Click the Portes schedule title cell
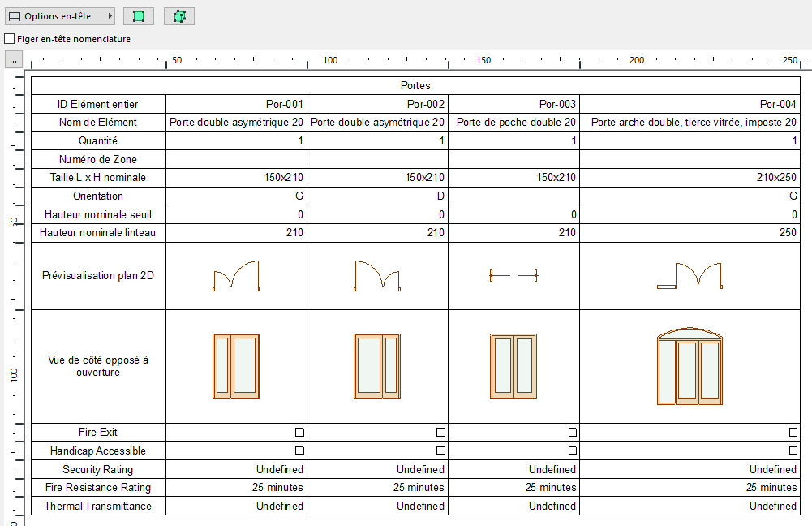812x526 pixels. point(415,85)
